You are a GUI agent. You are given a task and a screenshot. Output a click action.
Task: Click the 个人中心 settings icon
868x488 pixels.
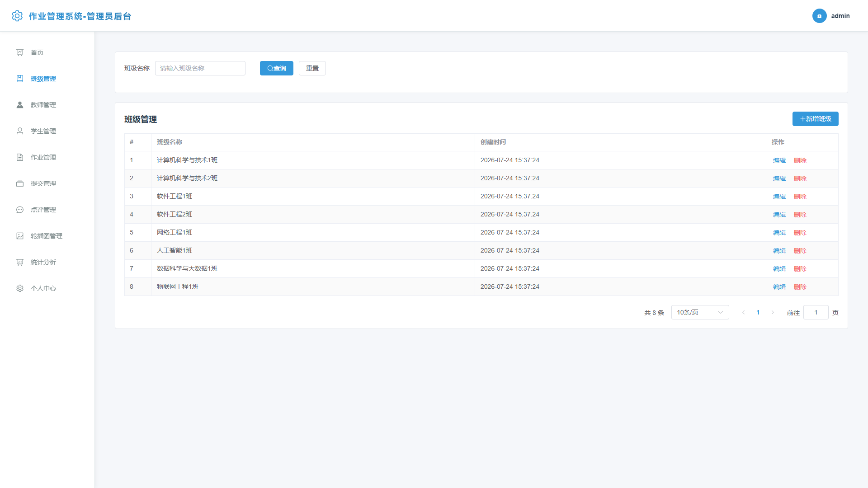[x=20, y=288]
